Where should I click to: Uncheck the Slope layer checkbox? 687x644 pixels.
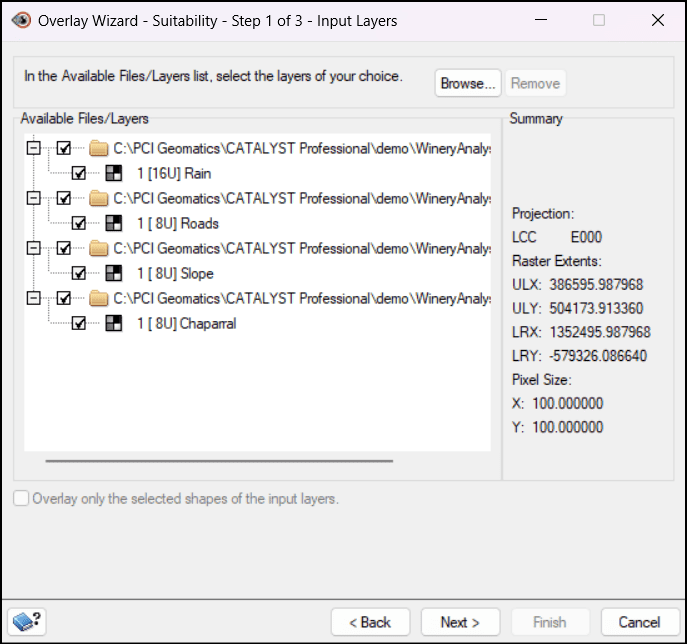[79, 273]
